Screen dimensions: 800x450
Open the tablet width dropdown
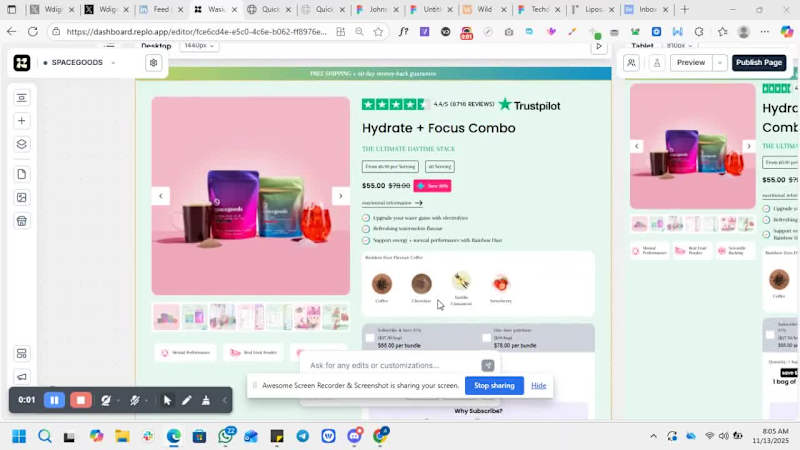pyautogui.click(x=680, y=46)
